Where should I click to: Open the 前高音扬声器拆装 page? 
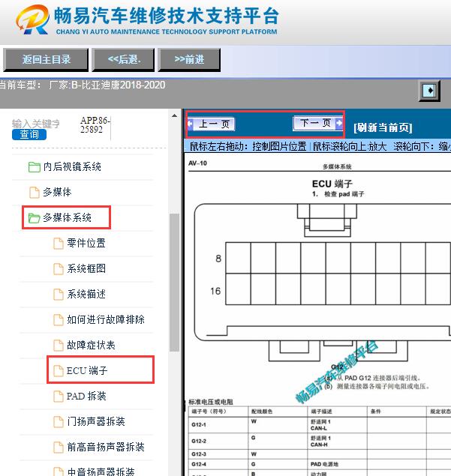tap(106, 448)
